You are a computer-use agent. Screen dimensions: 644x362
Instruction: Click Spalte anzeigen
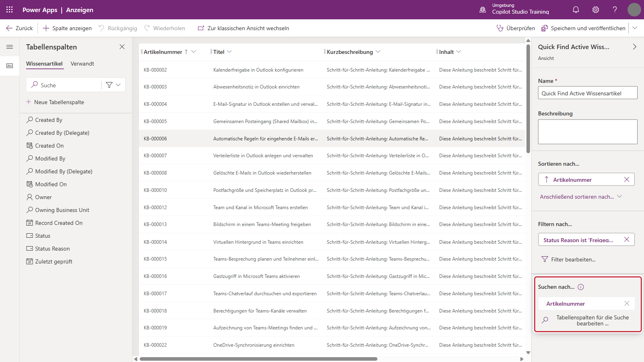[x=67, y=28]
